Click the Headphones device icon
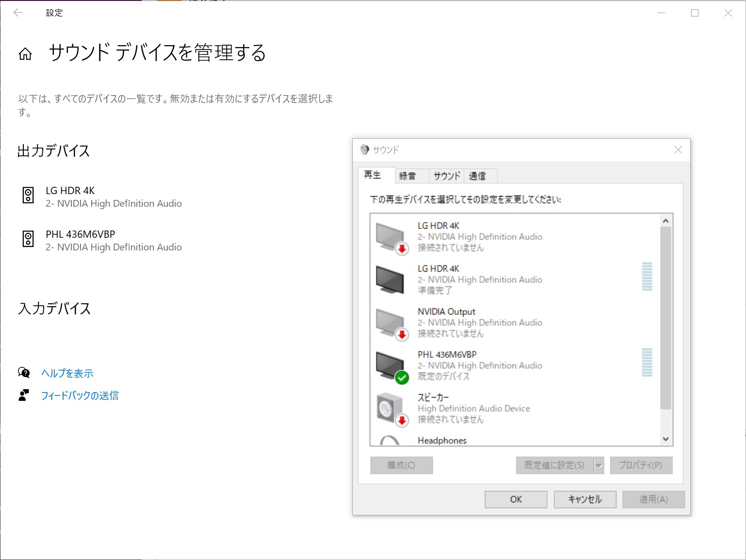 389,439
